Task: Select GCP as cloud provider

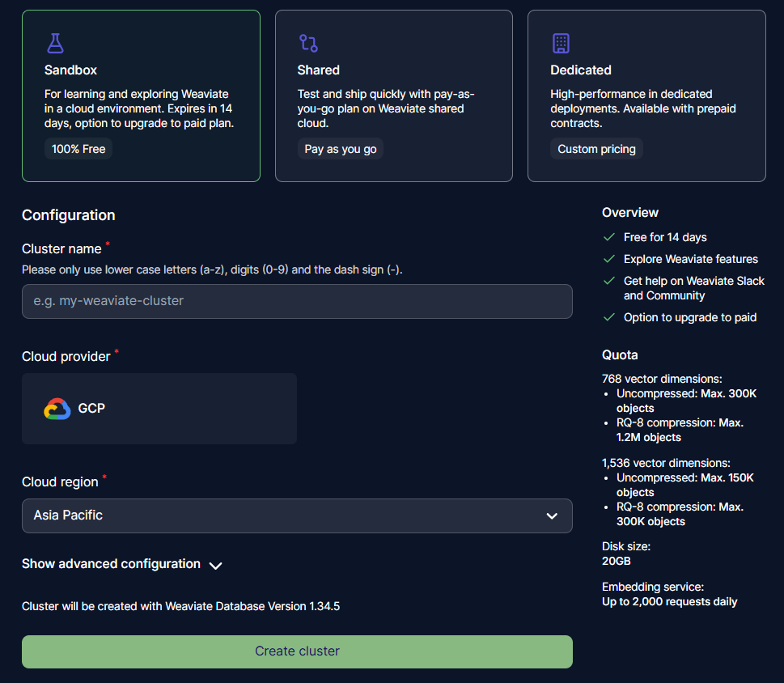Action: click(159, 409)
